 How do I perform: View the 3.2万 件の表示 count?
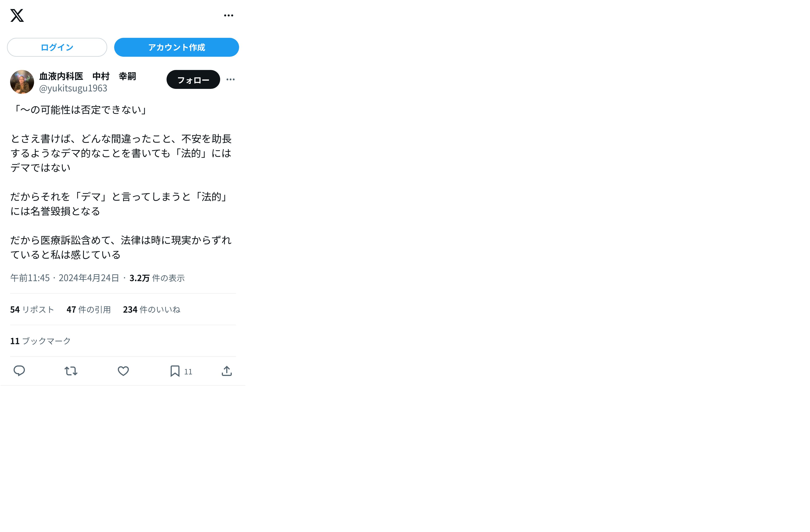(x=157, y=278)
